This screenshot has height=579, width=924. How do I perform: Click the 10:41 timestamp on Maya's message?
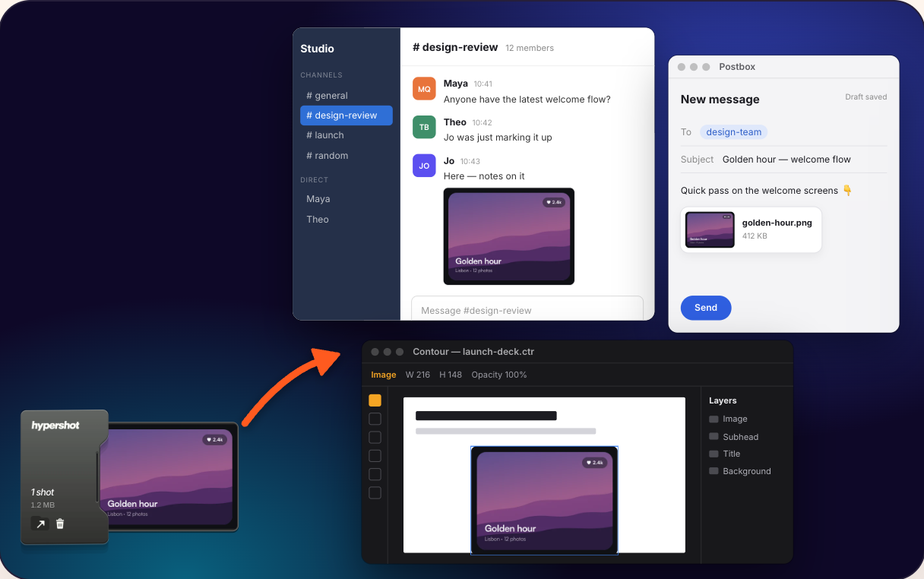(x=483, y=84)
